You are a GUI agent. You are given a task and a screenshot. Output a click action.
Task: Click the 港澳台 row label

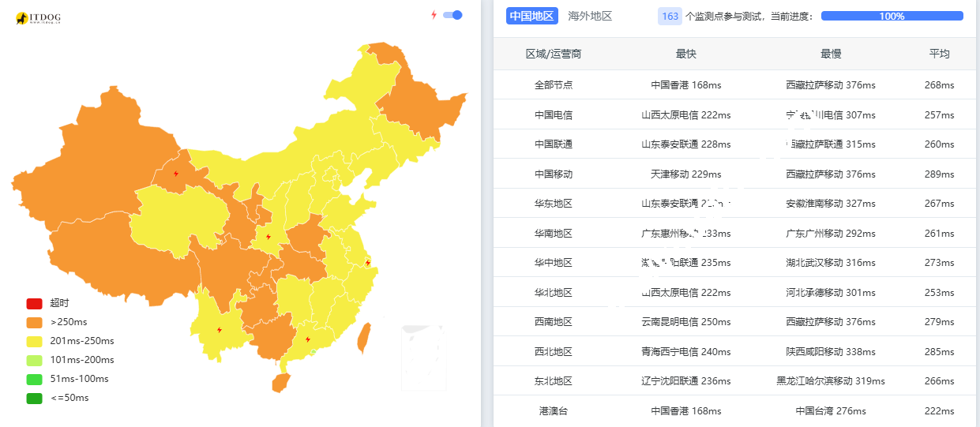(x=554, y=410)
